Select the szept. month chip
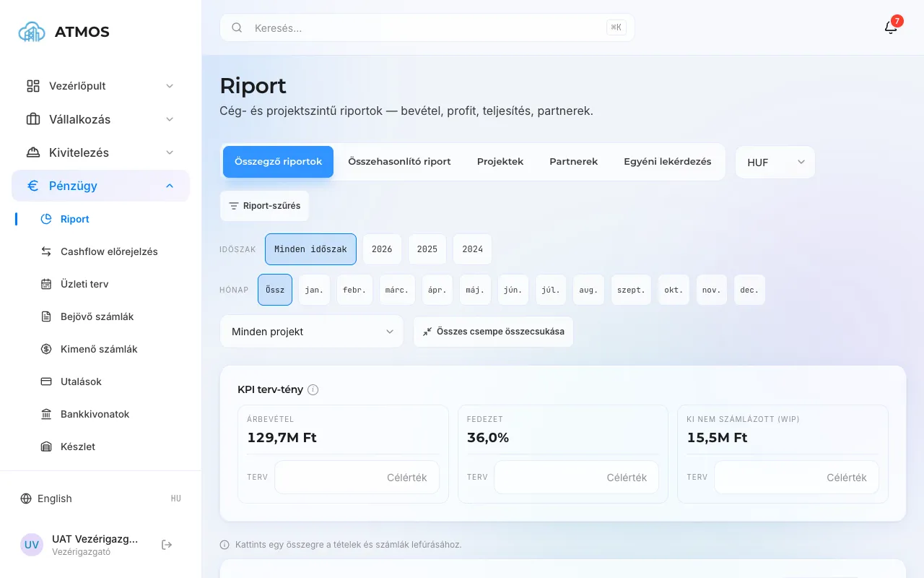Screen dimensions: 924x578 click(x=632, y=290)
